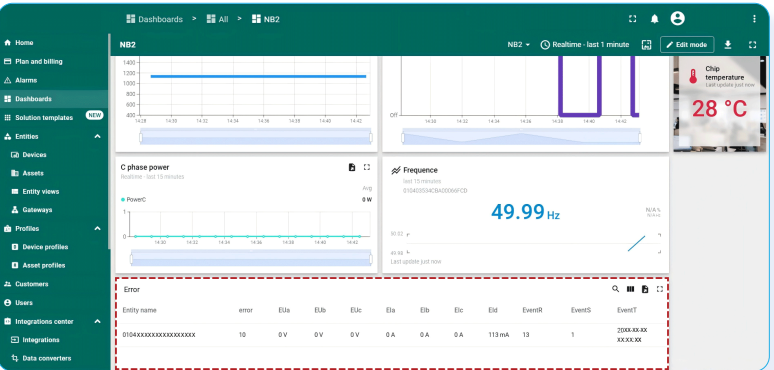Viewport: 774px width, 370px height.
Task: Collapse the Integrations center section
Action: (97, 321)
